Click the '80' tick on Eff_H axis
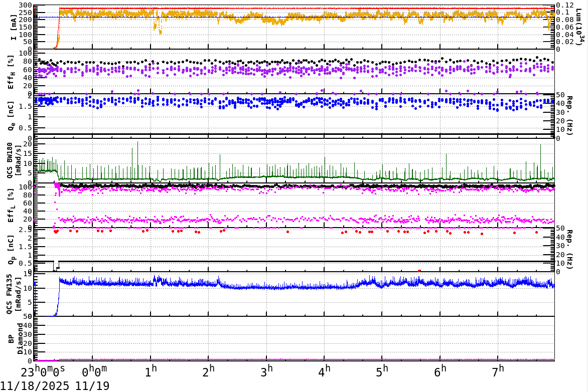The width and height of the screenshot is (588, 392). (x=28, y=62)
